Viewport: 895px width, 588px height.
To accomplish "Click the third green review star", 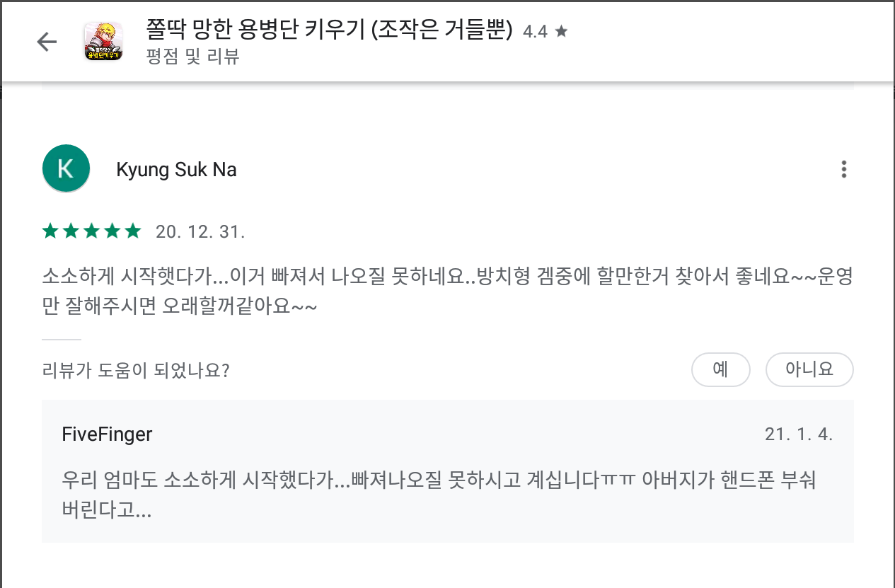I will pyautogui.click(x=92, y=231).
